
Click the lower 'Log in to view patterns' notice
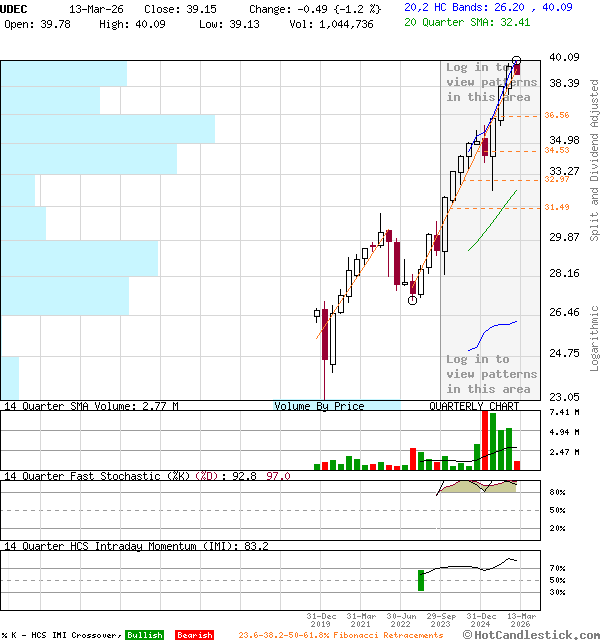pyautogui.click(x=490, y=374)
